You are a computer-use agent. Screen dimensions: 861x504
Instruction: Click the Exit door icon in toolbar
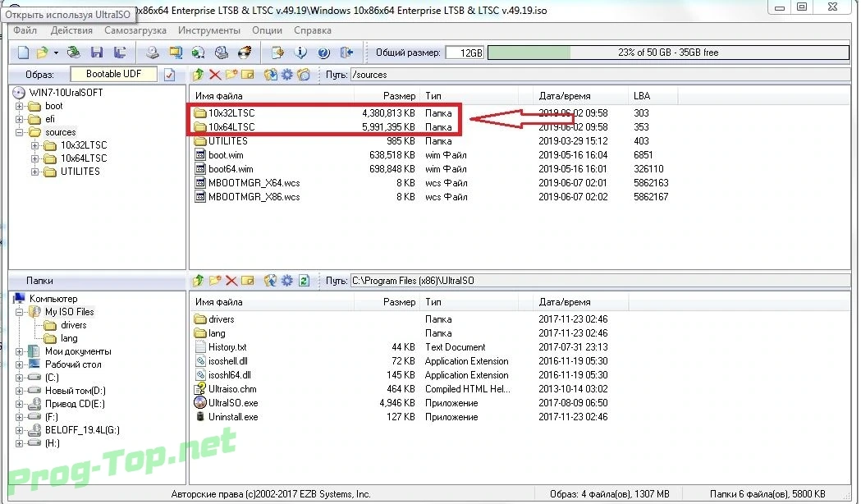tap(346, 53)
